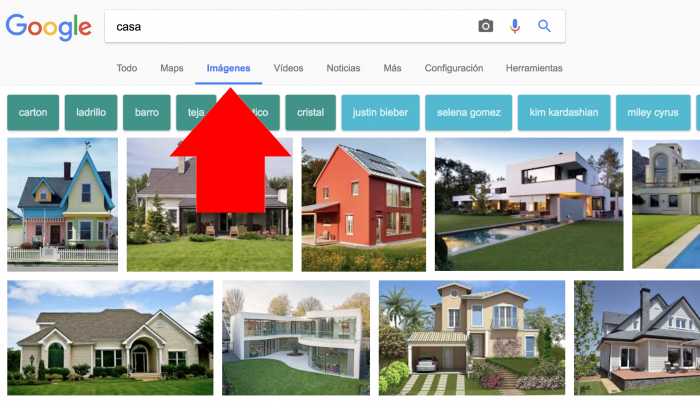The width and height of the screenshot is (700, 402).
Task: Open the white modern house with pool image
Action: [529, 204]
